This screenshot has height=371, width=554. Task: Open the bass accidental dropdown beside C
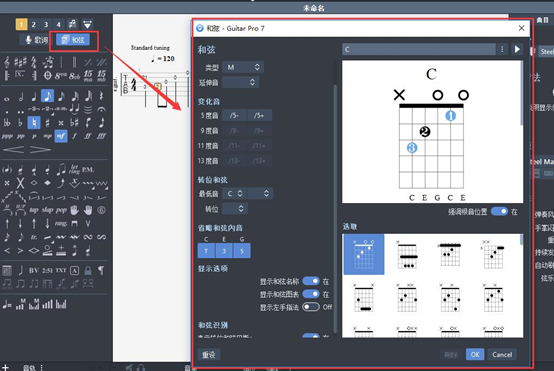(x=260, y=193)
